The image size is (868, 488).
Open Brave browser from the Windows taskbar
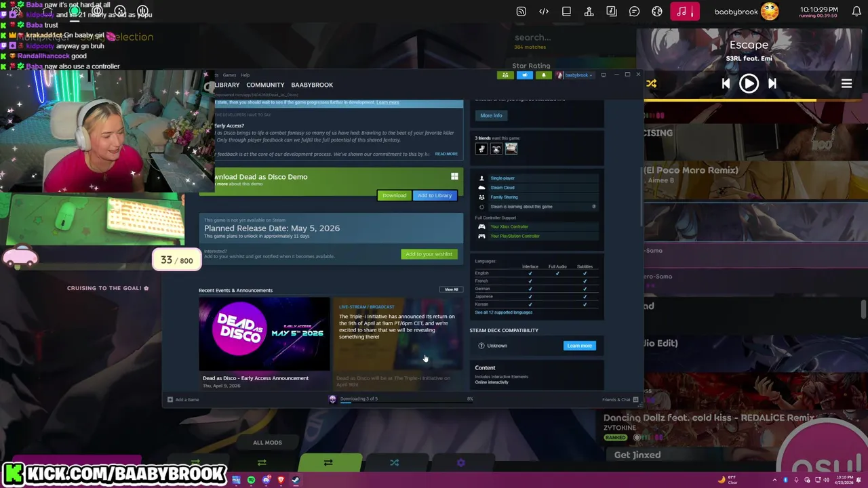[x=281, y=480]
